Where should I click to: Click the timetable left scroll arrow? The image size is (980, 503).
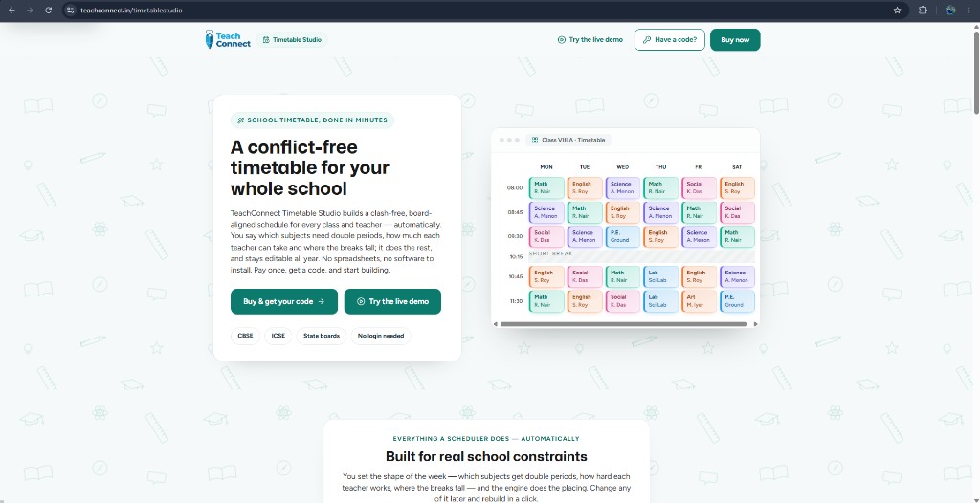point(496,324)
